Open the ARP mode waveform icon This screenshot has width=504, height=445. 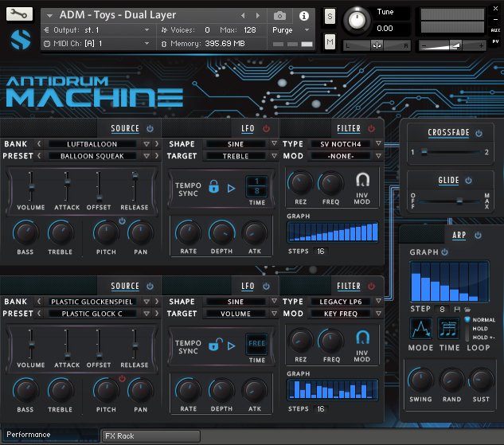coord(420,328)
